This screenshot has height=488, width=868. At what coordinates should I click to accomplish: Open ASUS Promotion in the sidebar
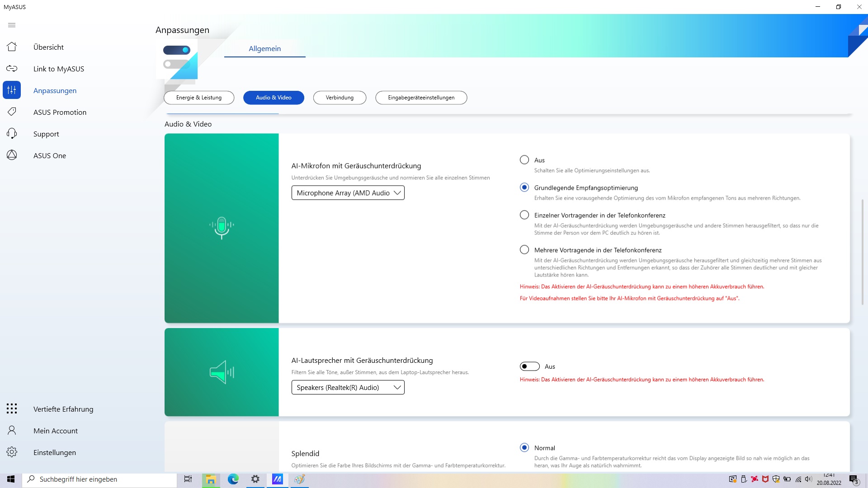click(x=60, y=112)
